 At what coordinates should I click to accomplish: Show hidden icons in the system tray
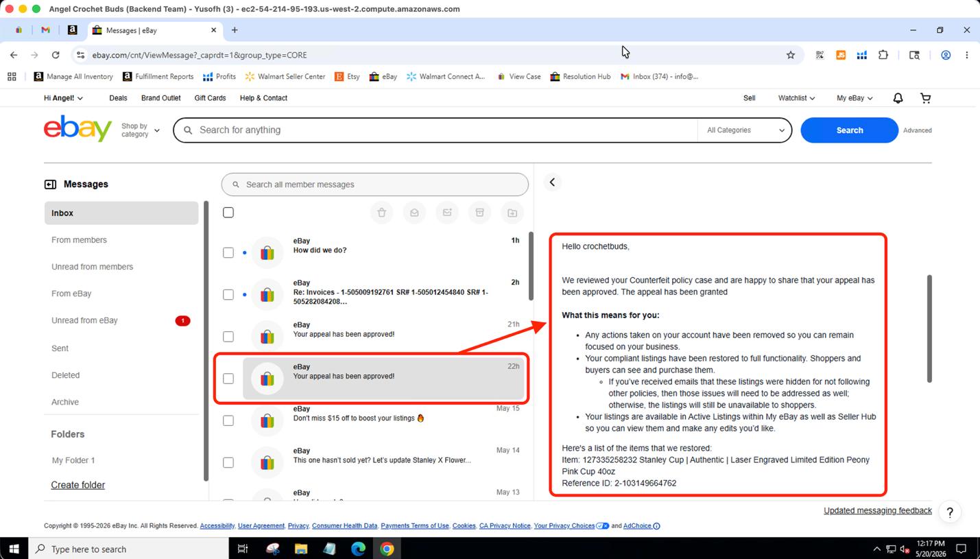pyautogui.click(x=876, y=549)
